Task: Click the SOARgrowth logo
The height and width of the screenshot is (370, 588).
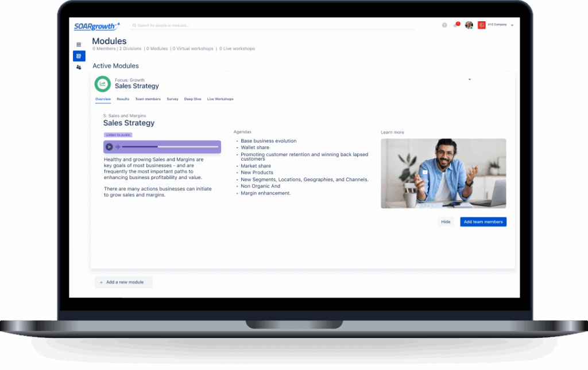Action: (96, 26)
